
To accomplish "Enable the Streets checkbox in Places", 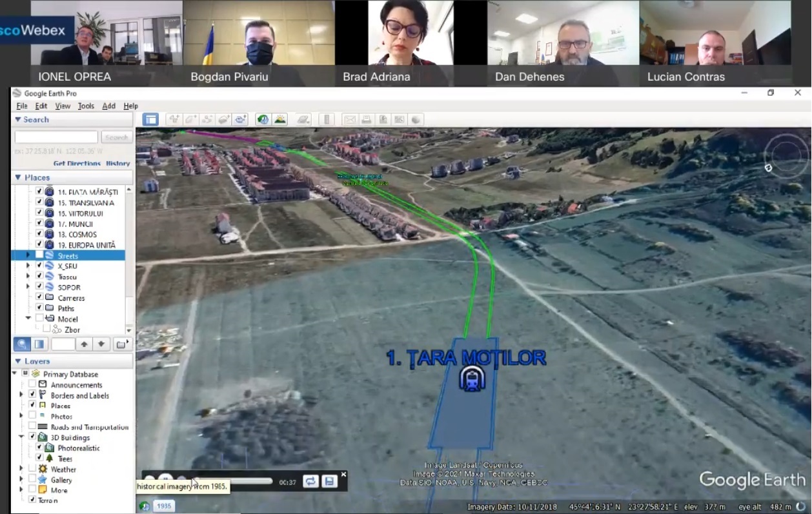I will coord(39,255).
